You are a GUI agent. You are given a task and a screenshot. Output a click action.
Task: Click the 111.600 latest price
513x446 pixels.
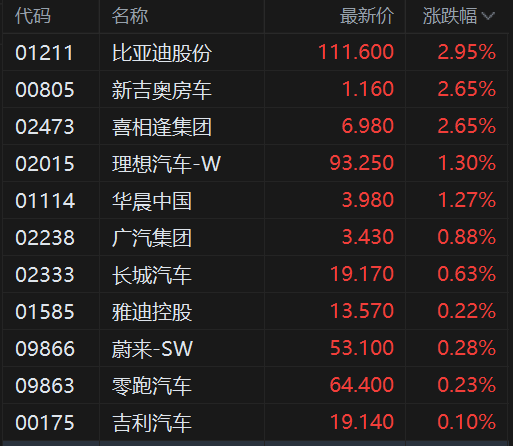[x=356, y=52]
